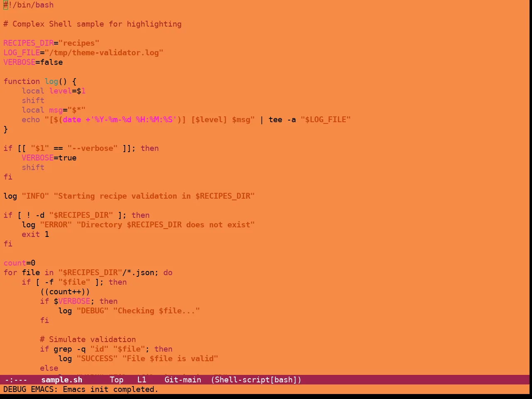Click the -:--- buffer status flags in mode line
Viewport: 532px width, 399px height.
[x=16, y=379]
